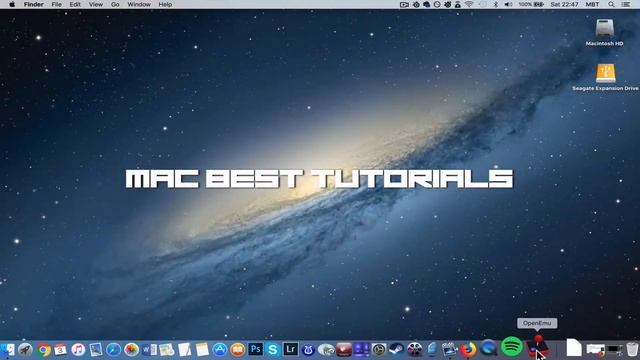This screenshot has height=360, width=640.
Task: Open the Edit menu
Action: (75, 4)
